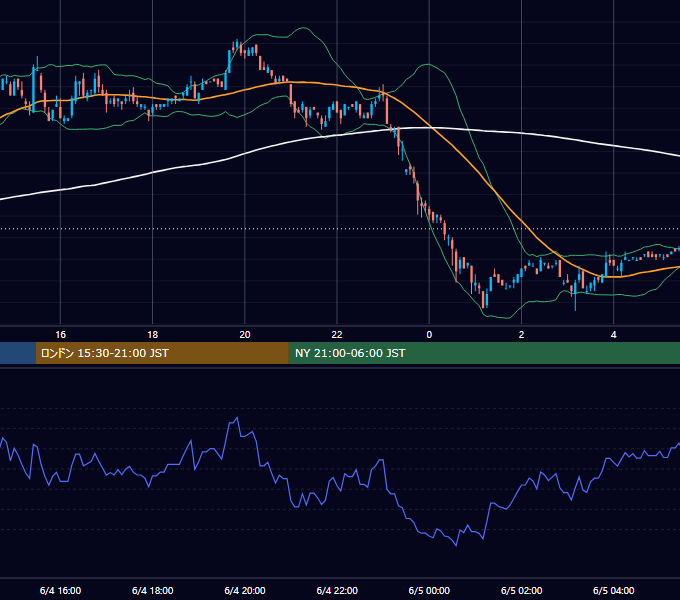Click the 6/4 20:00 date label
The width and height of the screenshot is (680, 600).
click(x=245, y=590)
